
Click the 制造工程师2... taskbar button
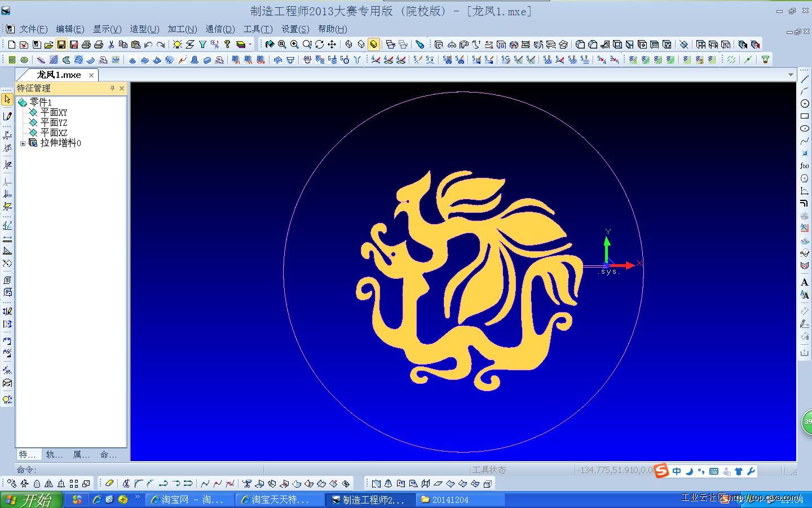370,500
